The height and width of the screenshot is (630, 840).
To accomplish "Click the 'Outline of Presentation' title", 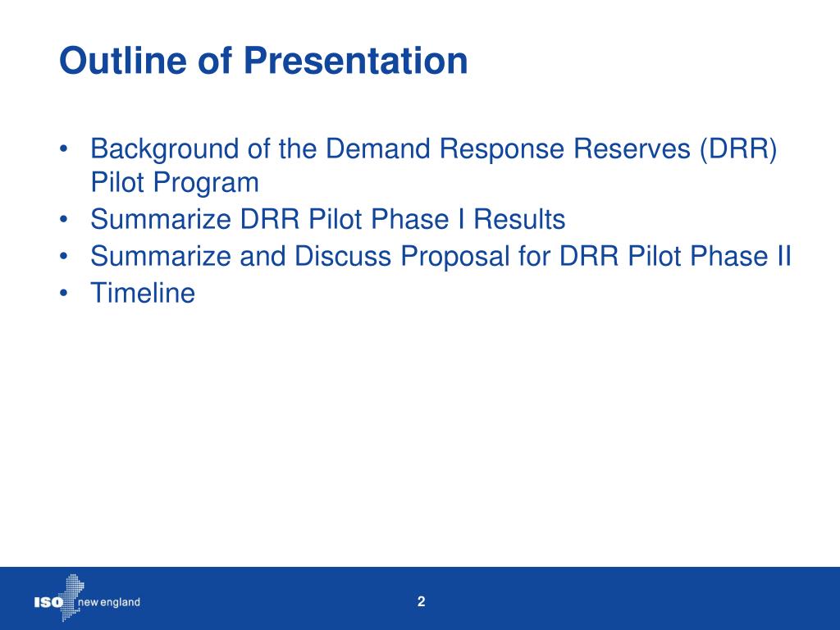I will point(263,60).
